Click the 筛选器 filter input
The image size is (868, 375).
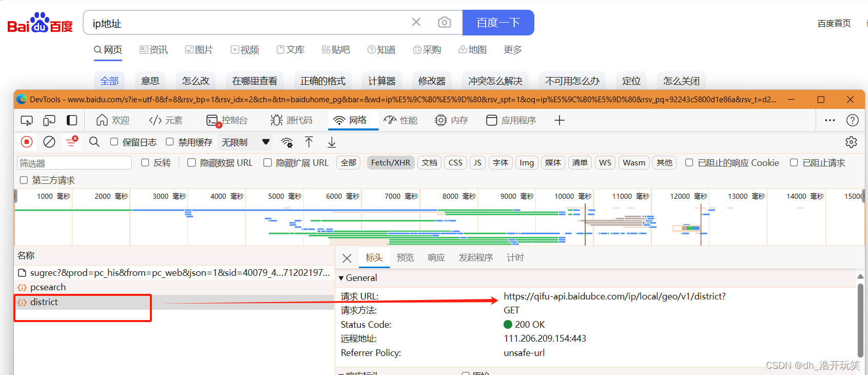point(74,163)
